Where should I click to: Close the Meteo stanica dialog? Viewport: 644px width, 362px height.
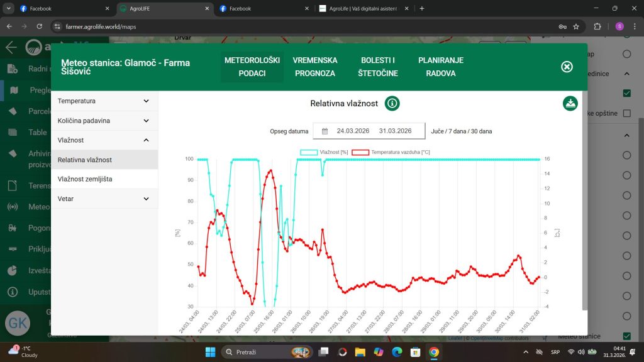pyautogui.click(x=567, y=67)
